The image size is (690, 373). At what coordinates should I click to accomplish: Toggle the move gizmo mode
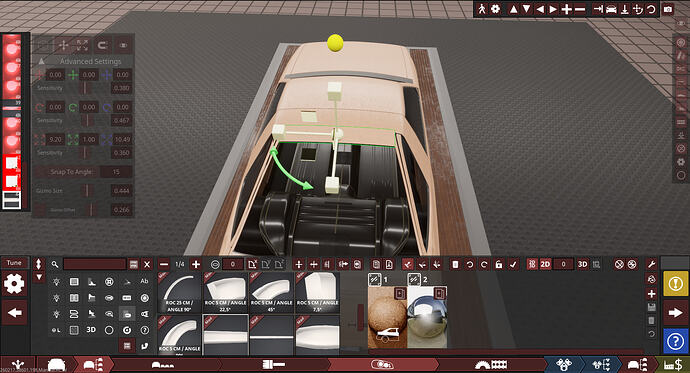point(63,45)
